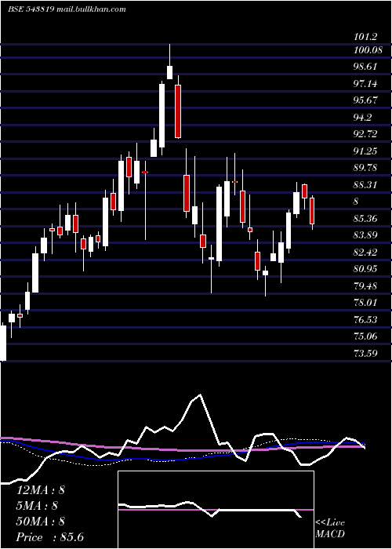Click the price label 97.14

[x=365, y=83]
